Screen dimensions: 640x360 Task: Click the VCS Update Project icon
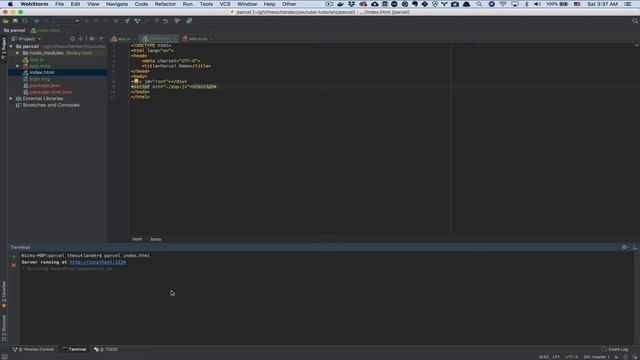(127, 21)
